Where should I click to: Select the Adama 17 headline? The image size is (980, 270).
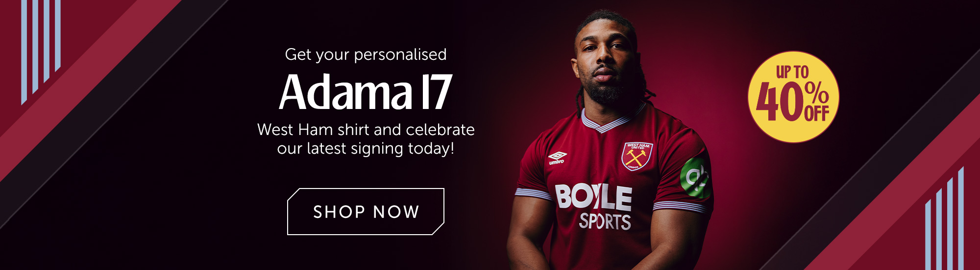point(366,92)
